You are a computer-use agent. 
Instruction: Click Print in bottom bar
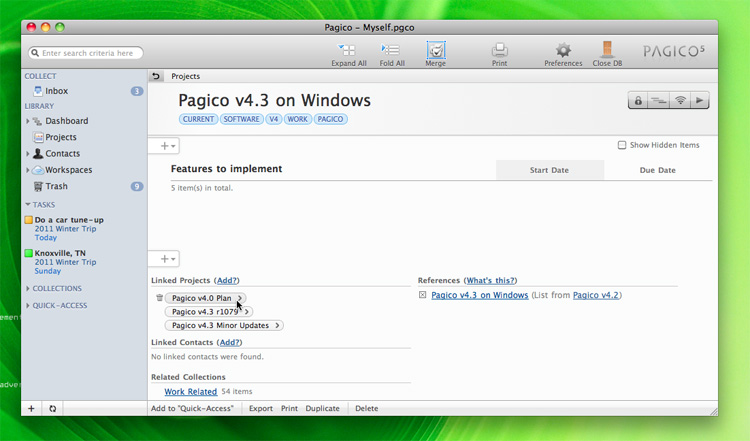[289, 408]
